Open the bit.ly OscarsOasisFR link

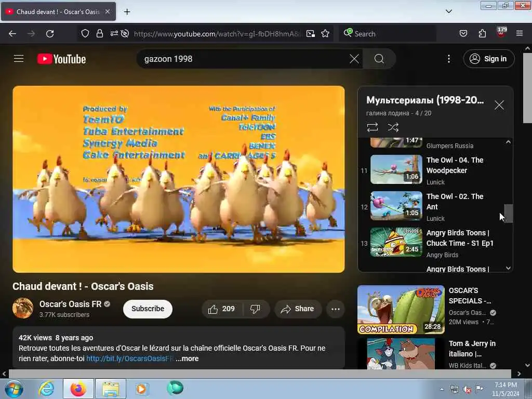(x=130, y=358)
